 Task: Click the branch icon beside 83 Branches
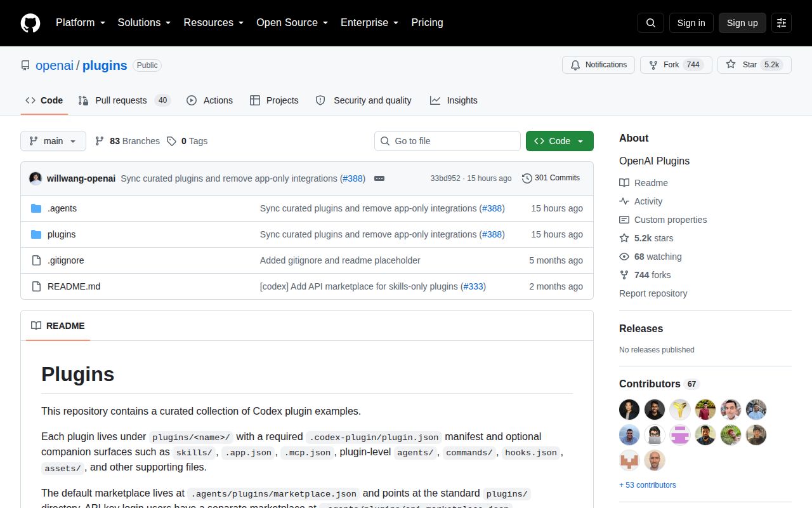click(100, 141)
